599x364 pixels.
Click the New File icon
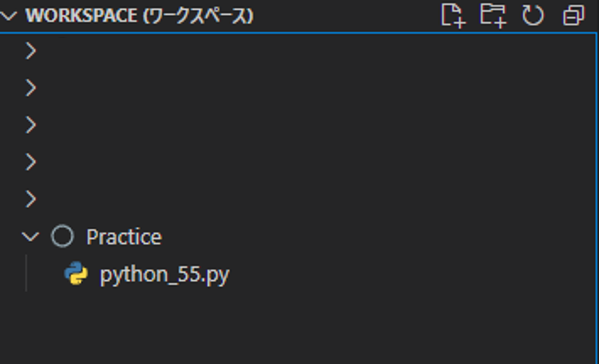[453, 15]
